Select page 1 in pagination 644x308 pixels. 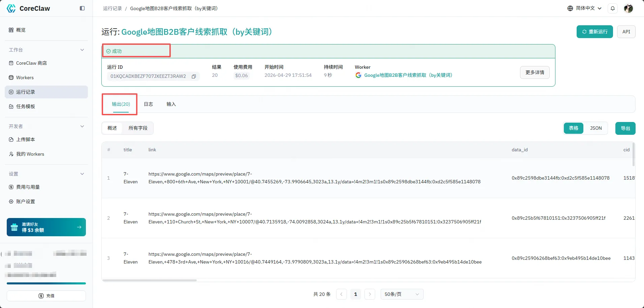355,294
